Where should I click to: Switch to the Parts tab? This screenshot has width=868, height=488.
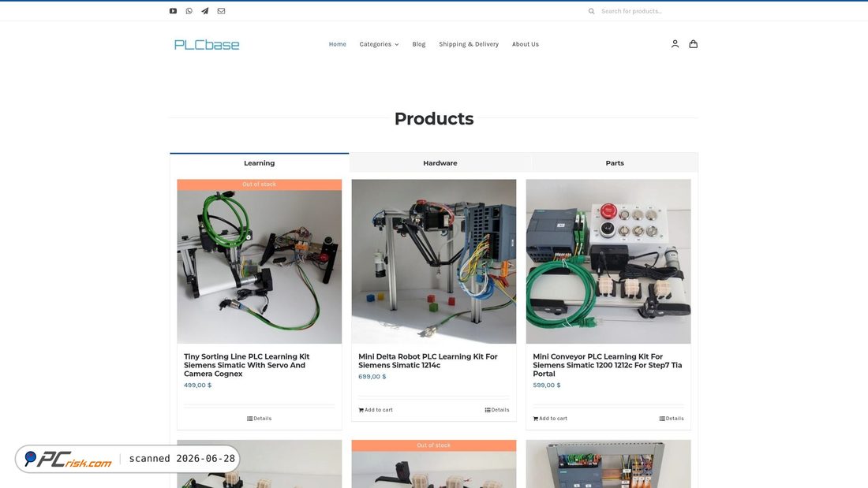pos(615,163)
